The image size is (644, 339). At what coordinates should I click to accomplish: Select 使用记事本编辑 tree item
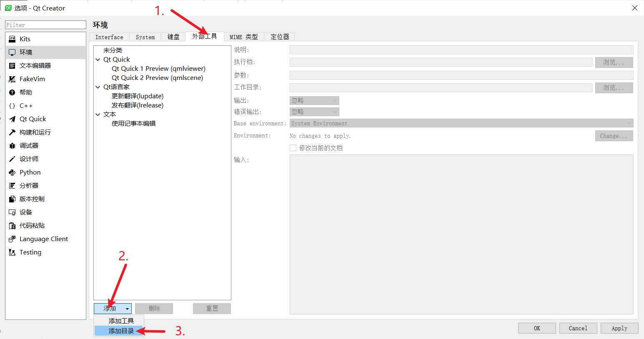pyautogui.click(x=133, y=124)
